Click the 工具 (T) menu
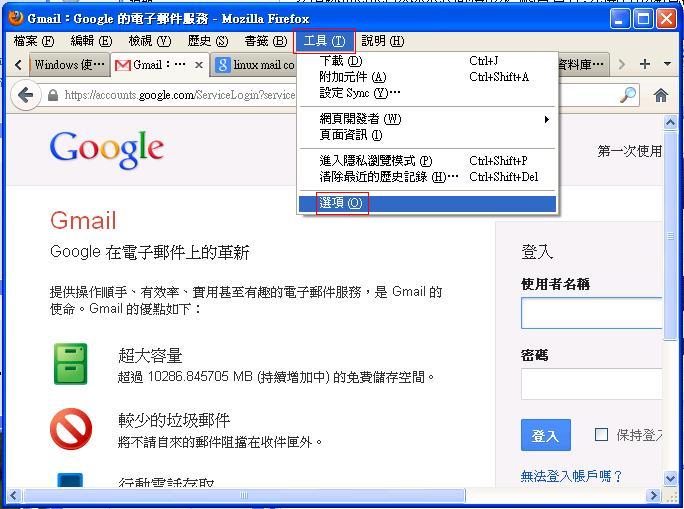The image size is (684, 509). pyautogui.click(x=324, y=41)
